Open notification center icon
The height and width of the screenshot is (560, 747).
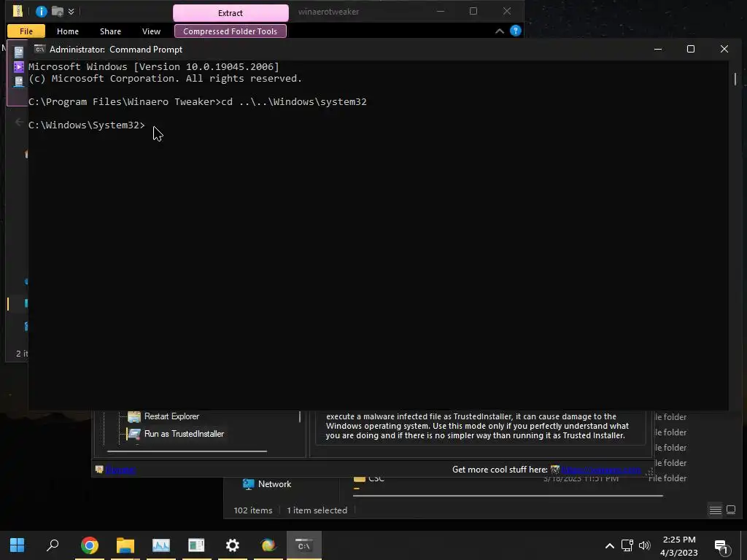pyautogui.click(x=721, y=547)
